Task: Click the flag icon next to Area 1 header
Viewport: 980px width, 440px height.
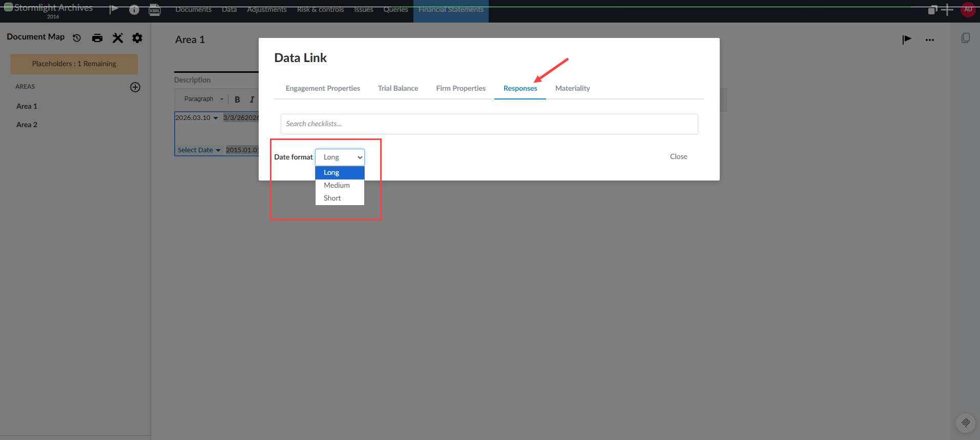Action: pyautogui.click(x=907, y=39)
